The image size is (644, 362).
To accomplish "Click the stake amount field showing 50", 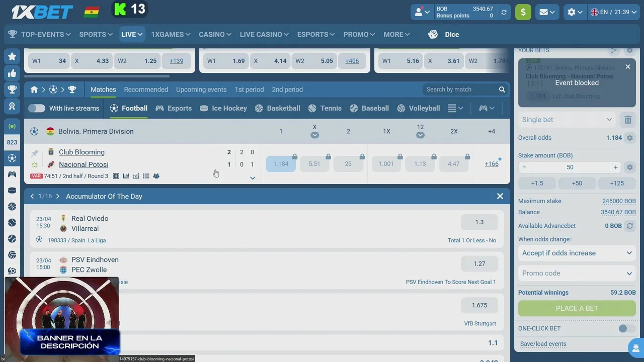I will coord(570,167).
